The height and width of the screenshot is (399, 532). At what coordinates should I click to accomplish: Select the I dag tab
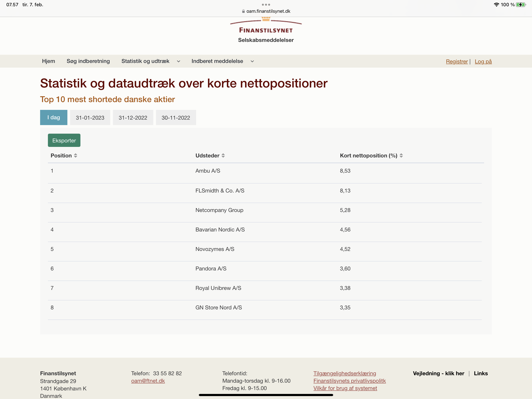[x=54, y=117]
